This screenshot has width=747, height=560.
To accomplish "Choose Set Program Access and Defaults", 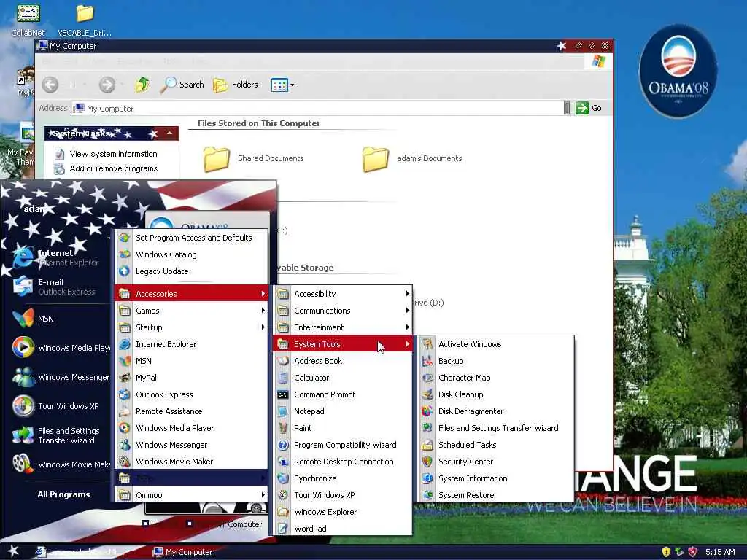I will click(192, 238).
